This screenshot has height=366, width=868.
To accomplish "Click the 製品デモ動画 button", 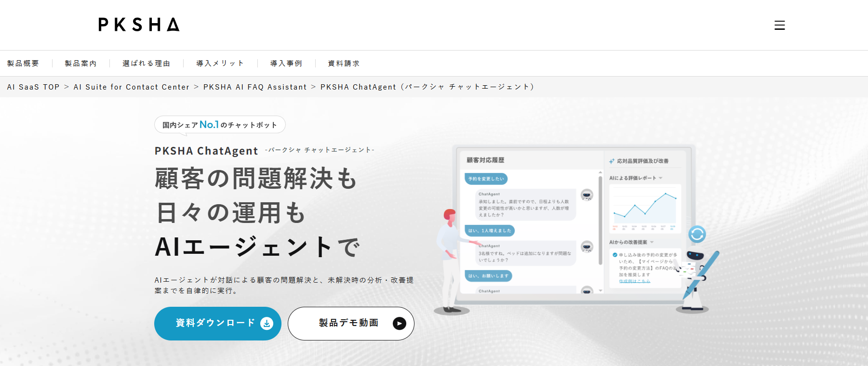I will tap(351, 324).
